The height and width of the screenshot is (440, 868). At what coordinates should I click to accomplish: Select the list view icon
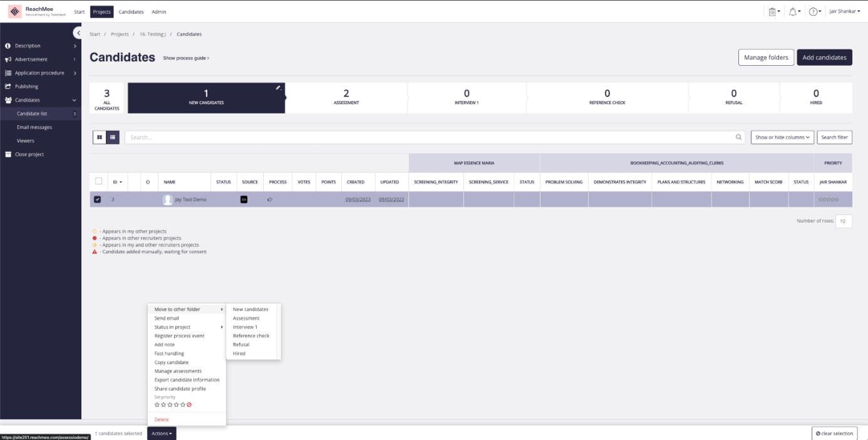coord(113,137)
